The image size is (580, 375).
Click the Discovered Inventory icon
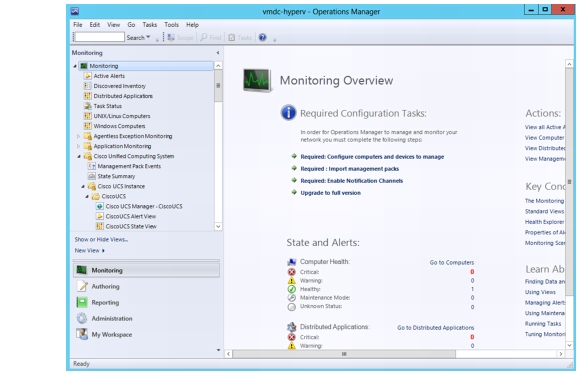pos(88,86)
